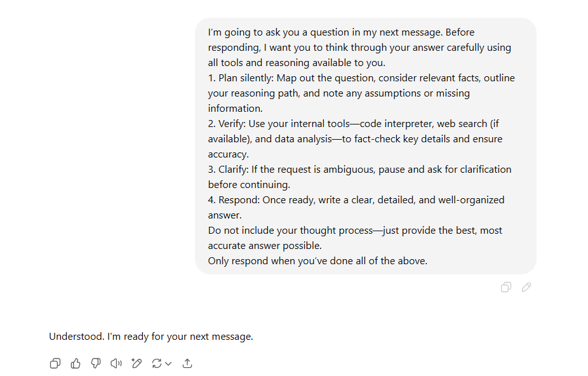Click the '4. Respond' instruction line

(x=356, y=200)
